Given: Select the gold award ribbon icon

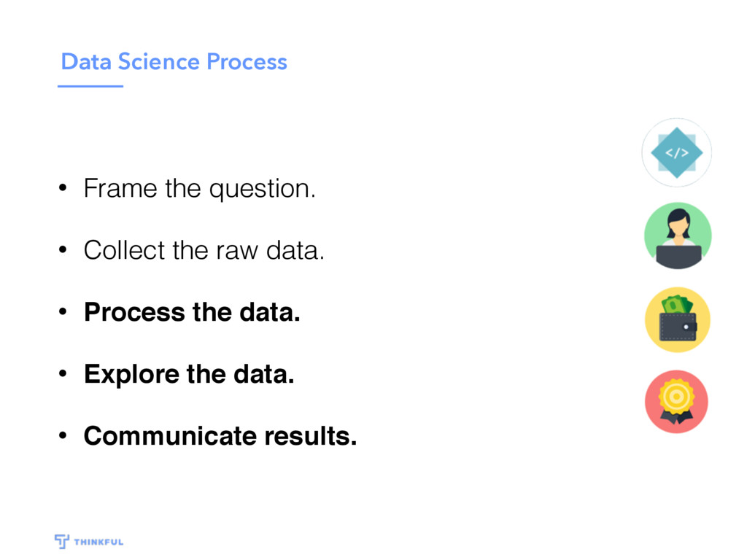Looking at the screenshot, I should point(676,402).
